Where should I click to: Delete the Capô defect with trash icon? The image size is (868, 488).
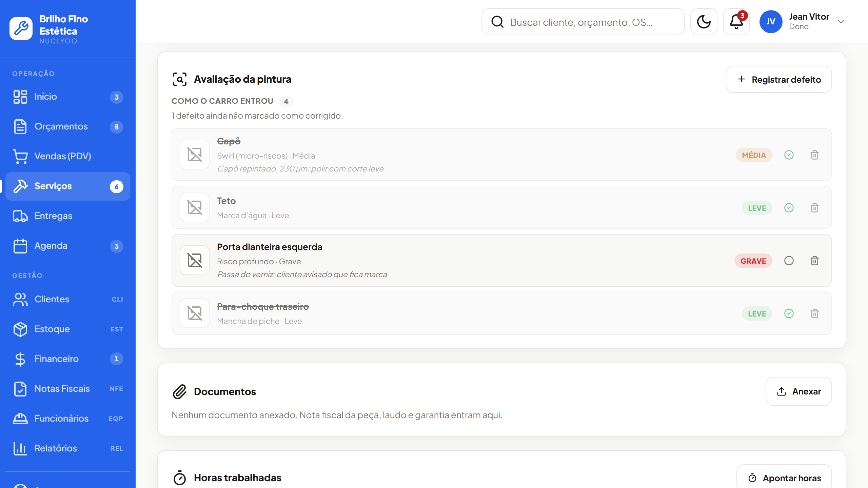coord(815,155)
